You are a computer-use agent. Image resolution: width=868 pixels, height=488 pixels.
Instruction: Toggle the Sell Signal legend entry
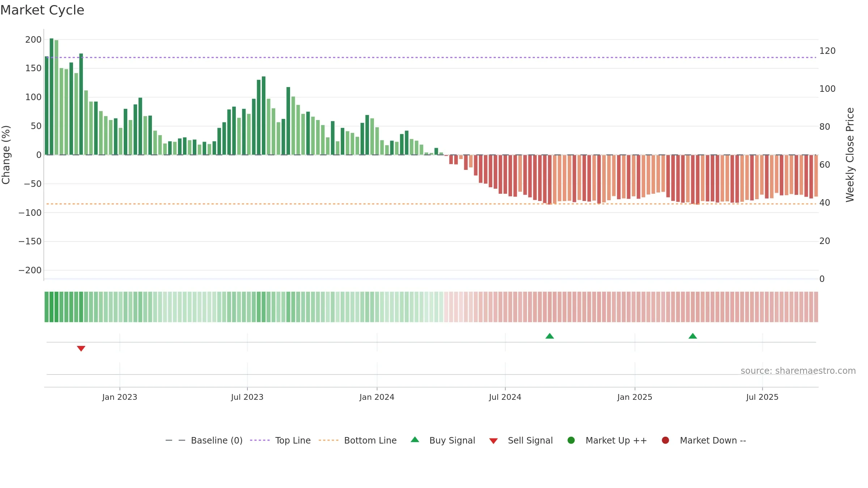[x=521, y=440]
